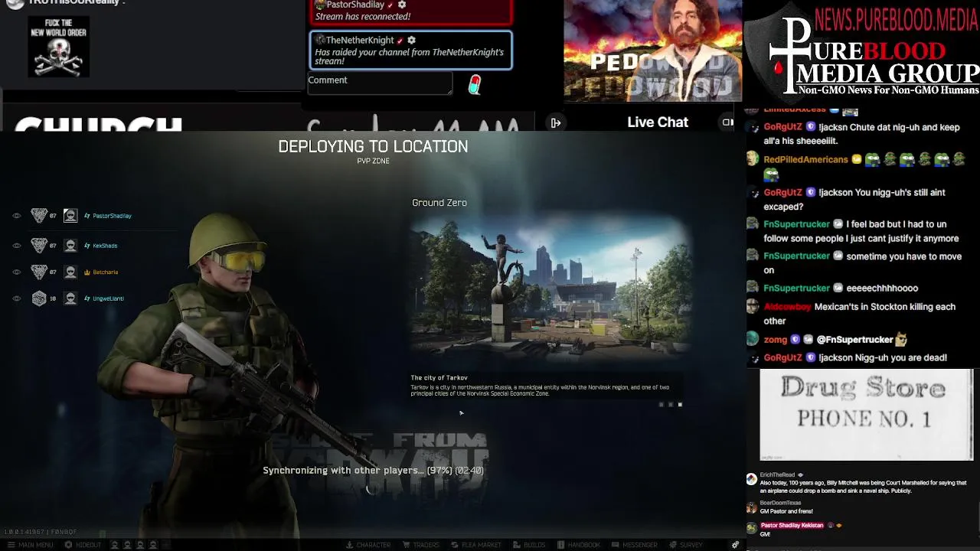The width and height of the screenshot is (980, 551).
Task: Open game settings gear in bottom-right bar
Action: [735, 545]
